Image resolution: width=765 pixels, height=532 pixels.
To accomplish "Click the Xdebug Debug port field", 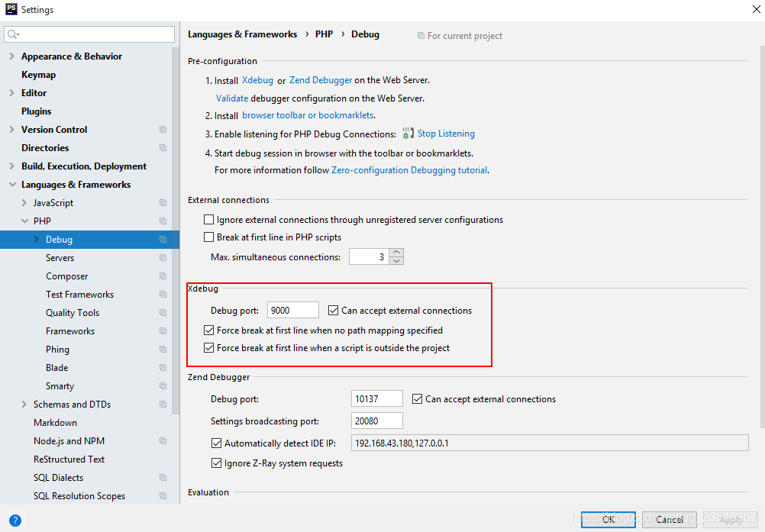I will 292,310.
